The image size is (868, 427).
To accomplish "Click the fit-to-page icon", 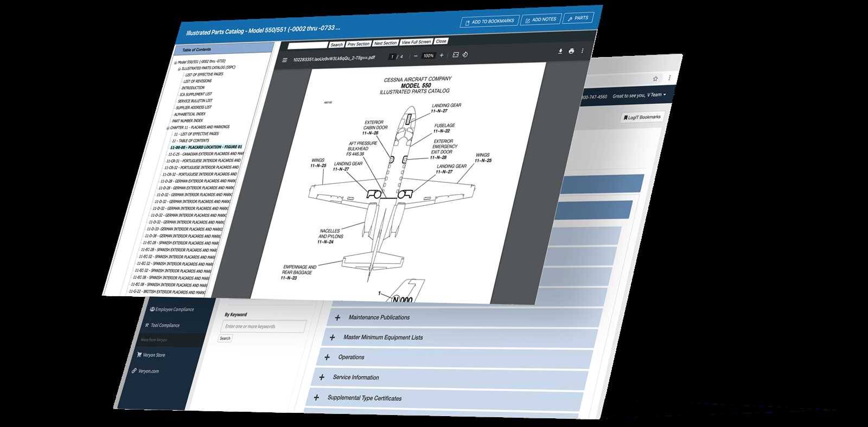I will (x=456, y=54).
